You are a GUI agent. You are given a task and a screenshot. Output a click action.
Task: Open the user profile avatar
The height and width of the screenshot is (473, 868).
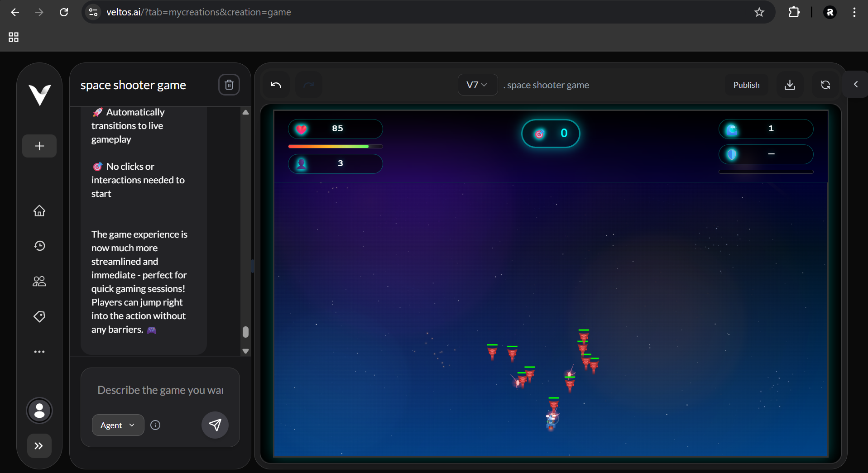click(39, 411)
